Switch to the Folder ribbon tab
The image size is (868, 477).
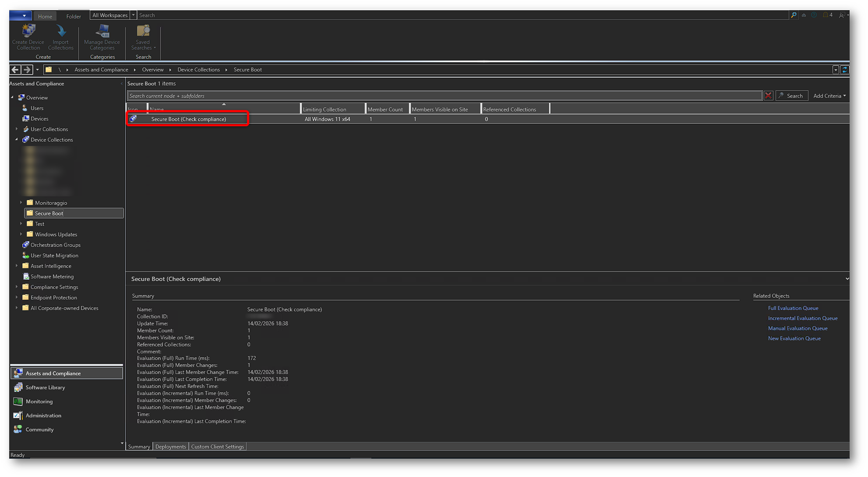(74, 16)
